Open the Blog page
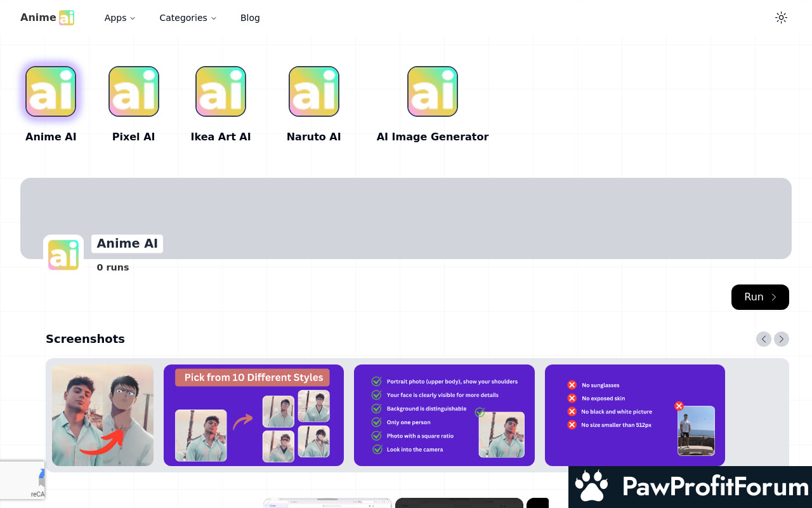Image resolution: width=812 pixels, height=508 pixels. (250, 18)
